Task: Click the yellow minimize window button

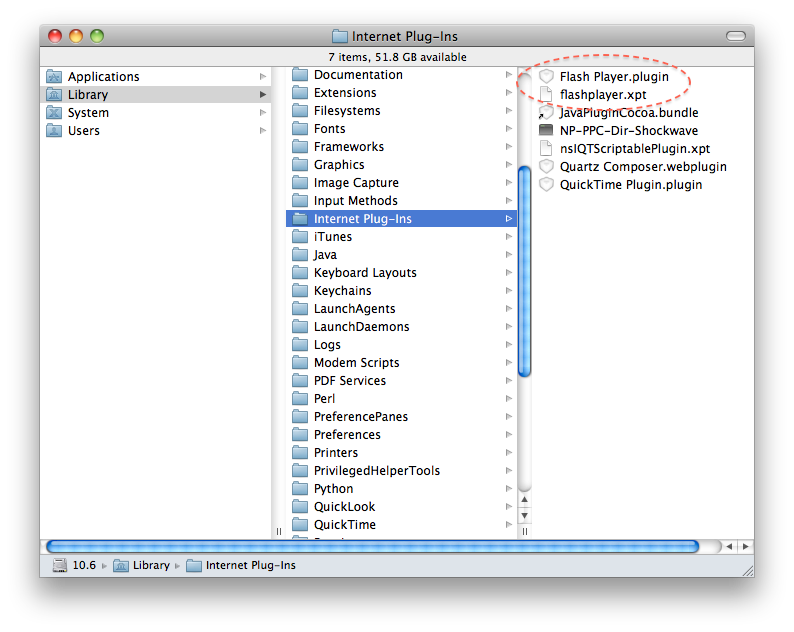Action: [76, 36]
